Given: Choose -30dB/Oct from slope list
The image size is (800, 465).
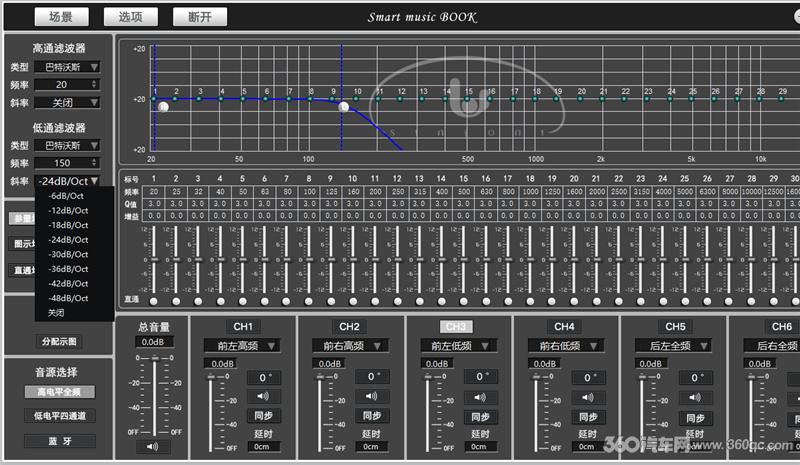Looking at the screenshot, I should coord(68,254).
